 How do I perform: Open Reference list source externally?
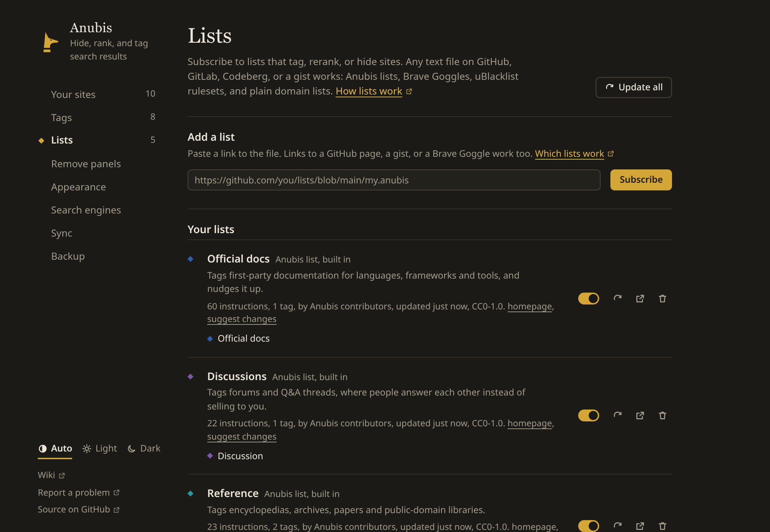(640, 526)
